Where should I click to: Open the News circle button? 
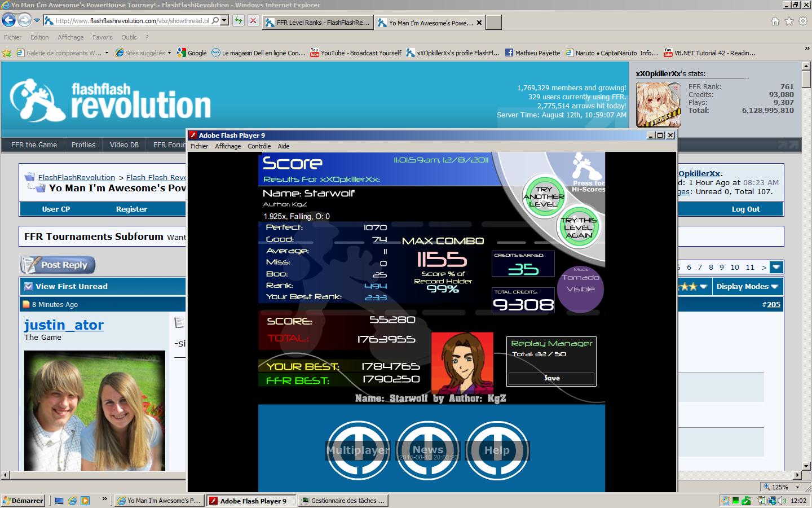coord(428,450)
